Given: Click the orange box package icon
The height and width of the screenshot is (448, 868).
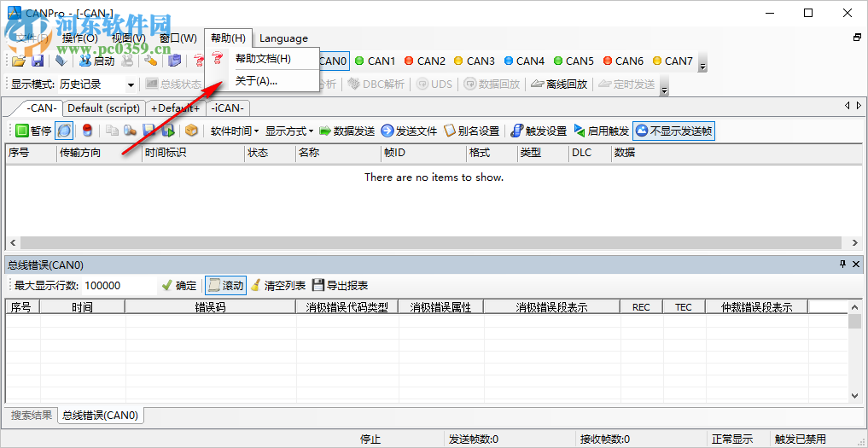Looking at the screenshot, I should [x=191, y=131].
